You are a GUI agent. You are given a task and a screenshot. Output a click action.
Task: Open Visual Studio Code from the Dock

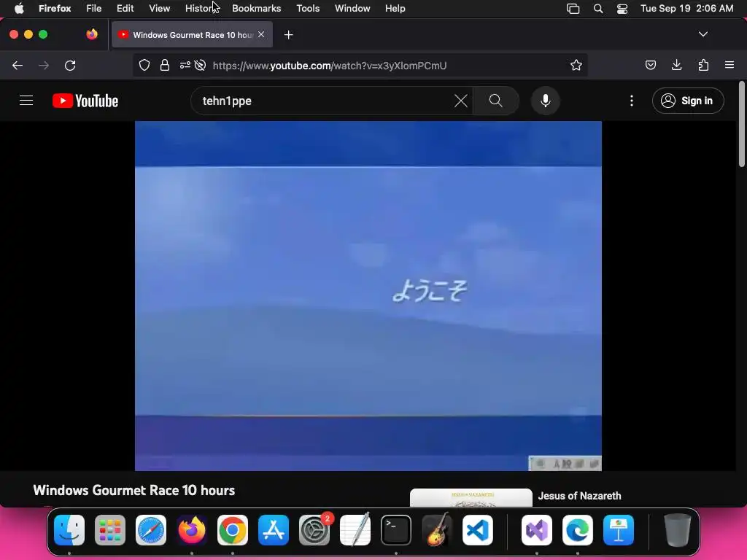477,530
